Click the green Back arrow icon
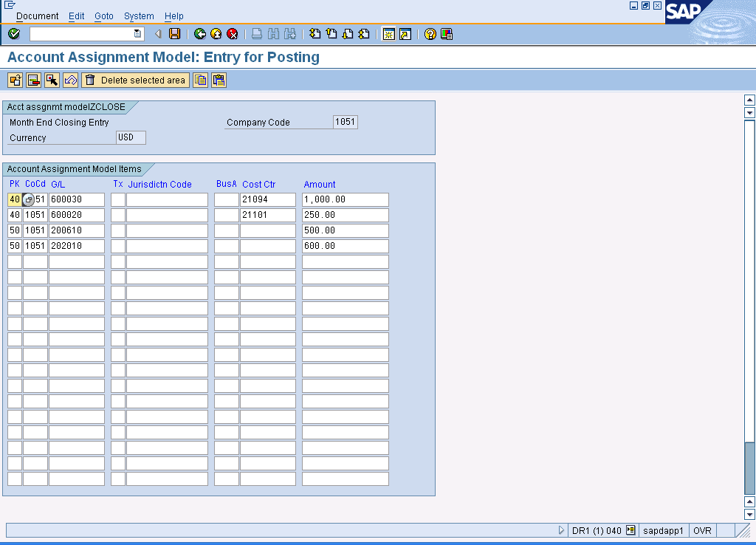This screenshot has height=545, width=756. 199,34
